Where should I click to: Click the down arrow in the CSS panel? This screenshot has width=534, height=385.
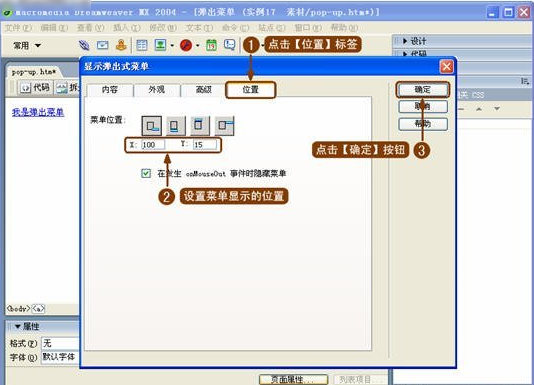[497, 109]
